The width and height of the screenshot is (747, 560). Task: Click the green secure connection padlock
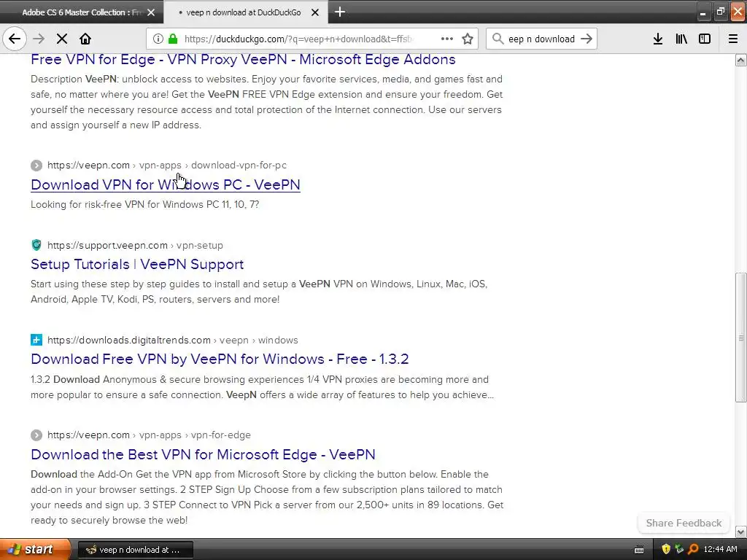point(173,39)
